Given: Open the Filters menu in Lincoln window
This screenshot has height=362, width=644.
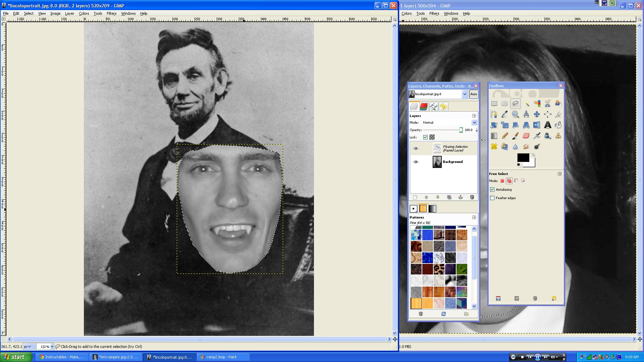Looking at the screenshot, I should click(x=111, y=13).
